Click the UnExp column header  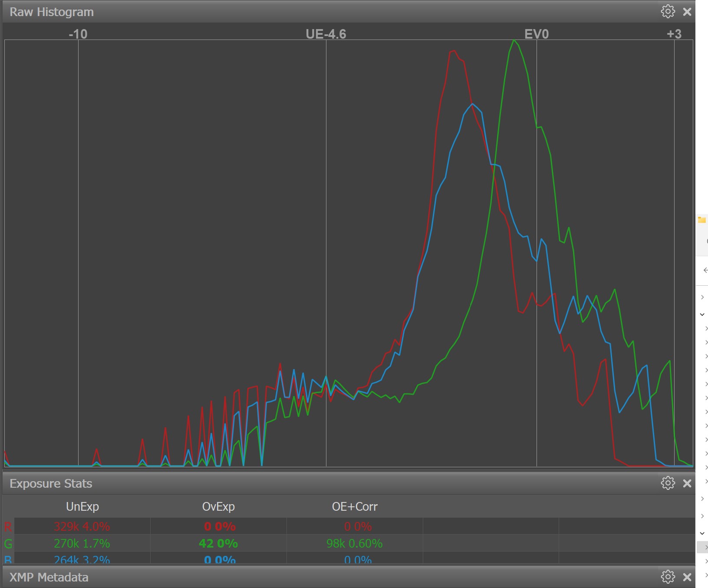(x=82, y=506)
